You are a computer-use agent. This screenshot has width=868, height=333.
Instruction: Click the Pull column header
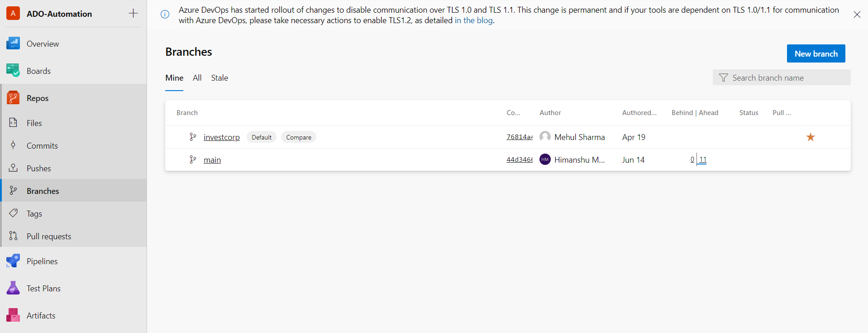[782, 113]
